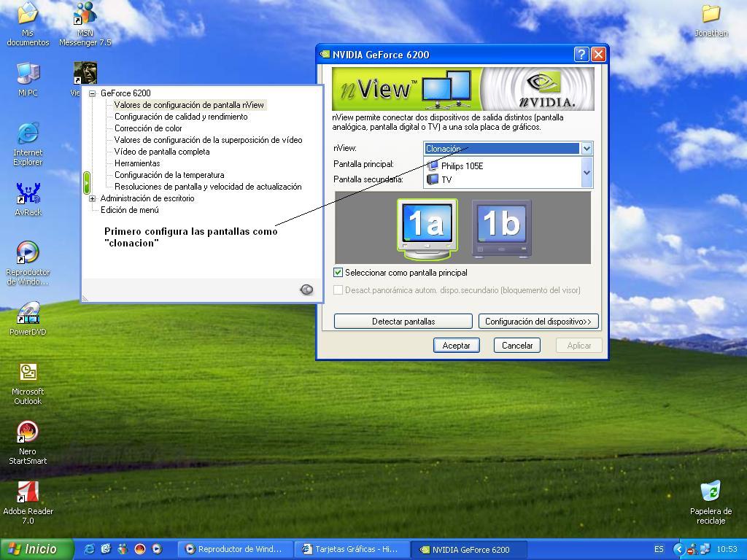Launch MSN Messenger from quick launch

[123, 549]
